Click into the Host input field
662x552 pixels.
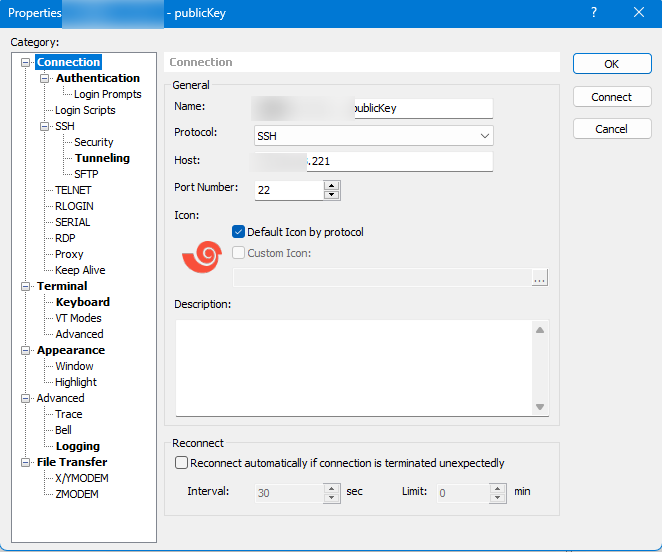pyautogui.click(x=400, y=162)
